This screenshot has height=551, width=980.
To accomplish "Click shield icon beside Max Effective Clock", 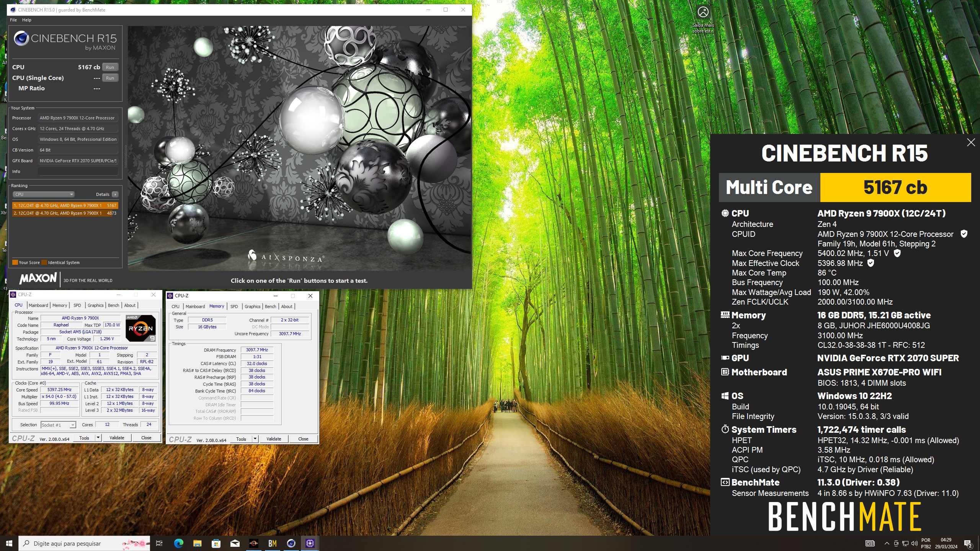I will (x=871, y=263).
